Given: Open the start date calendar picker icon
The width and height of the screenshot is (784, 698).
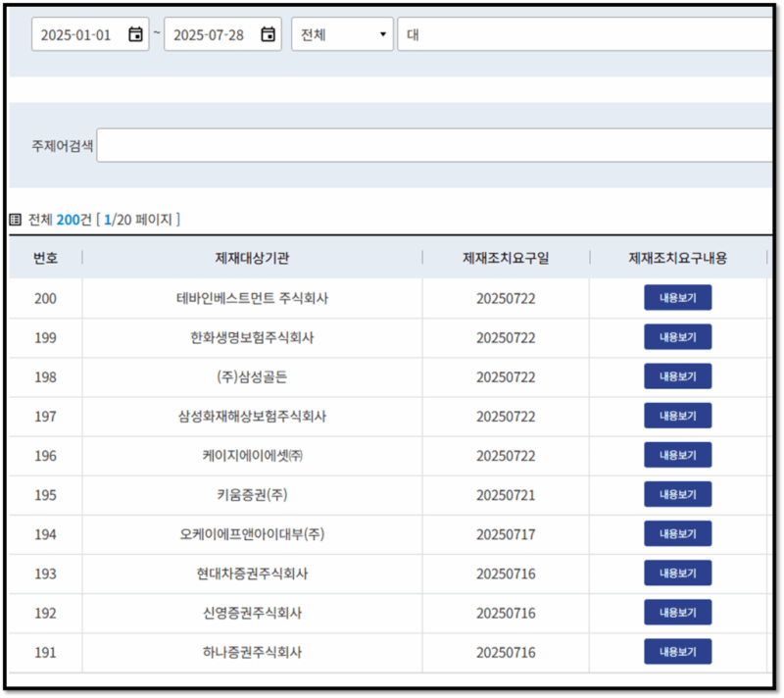Looking at the screenshot, I should pos(135,34).
